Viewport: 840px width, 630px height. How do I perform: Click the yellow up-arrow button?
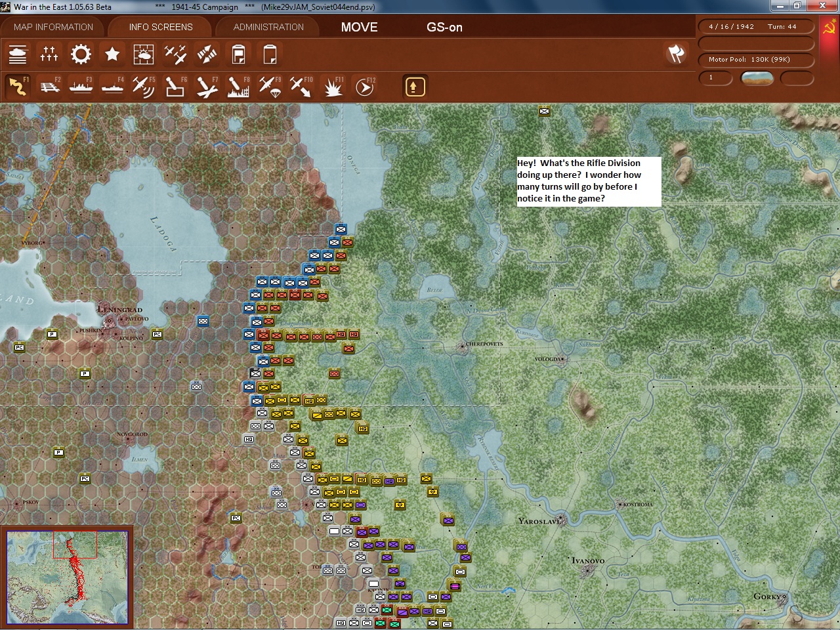[x=415, y=87]
